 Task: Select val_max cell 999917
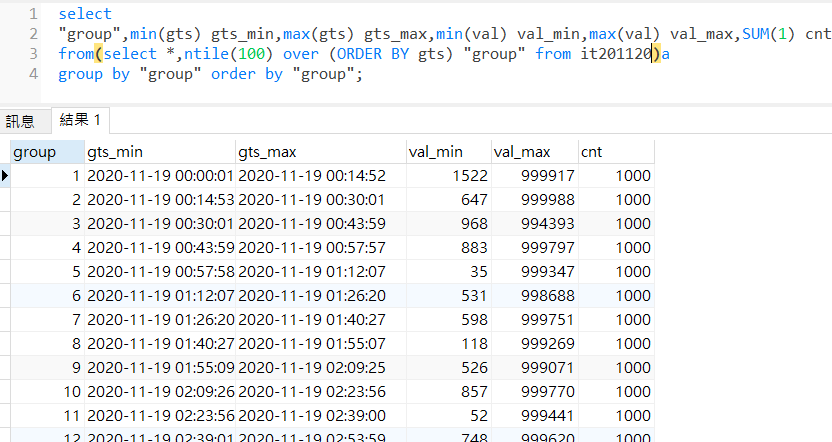pos(534,176)
